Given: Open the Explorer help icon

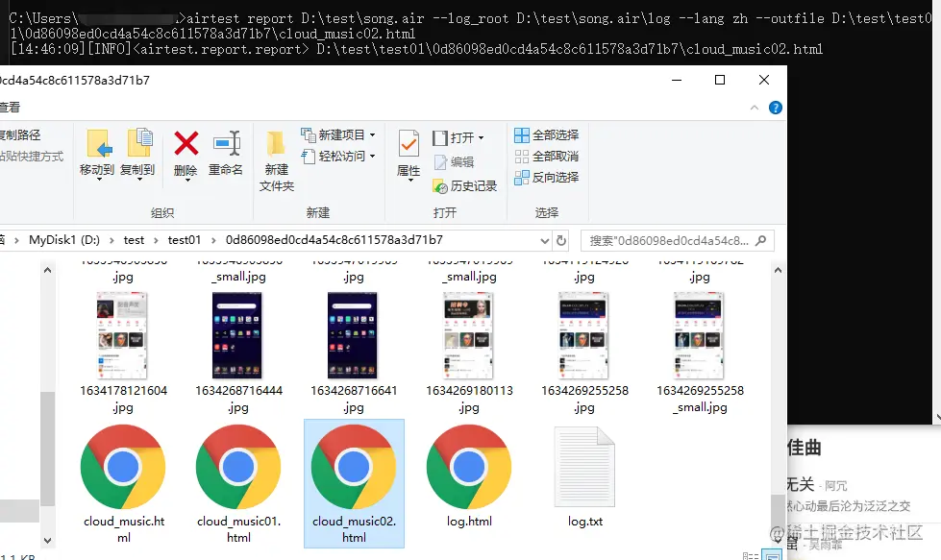Looking at the screenshot, I should tap(776, 108).
